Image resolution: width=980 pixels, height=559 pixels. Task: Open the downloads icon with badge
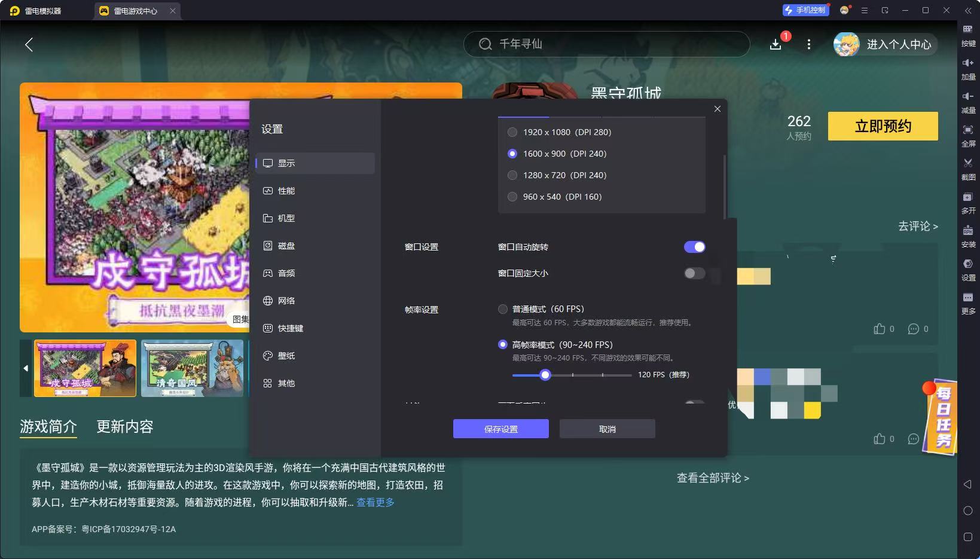point(776,44)
